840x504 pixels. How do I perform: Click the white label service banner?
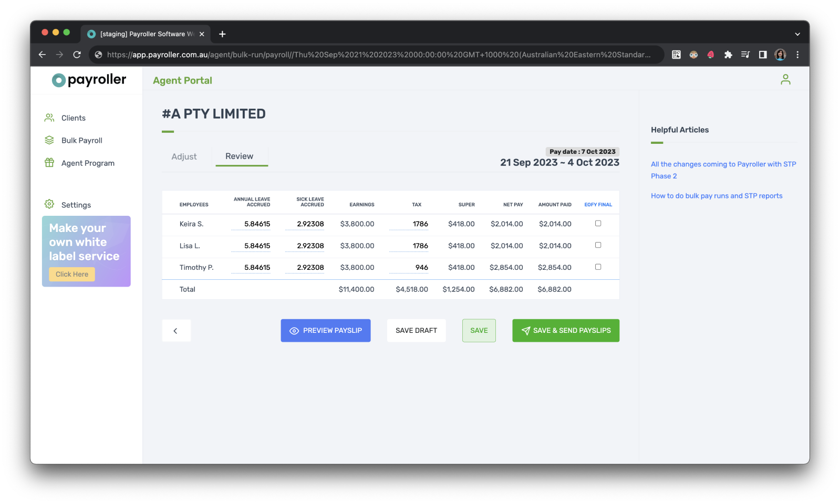86,251
